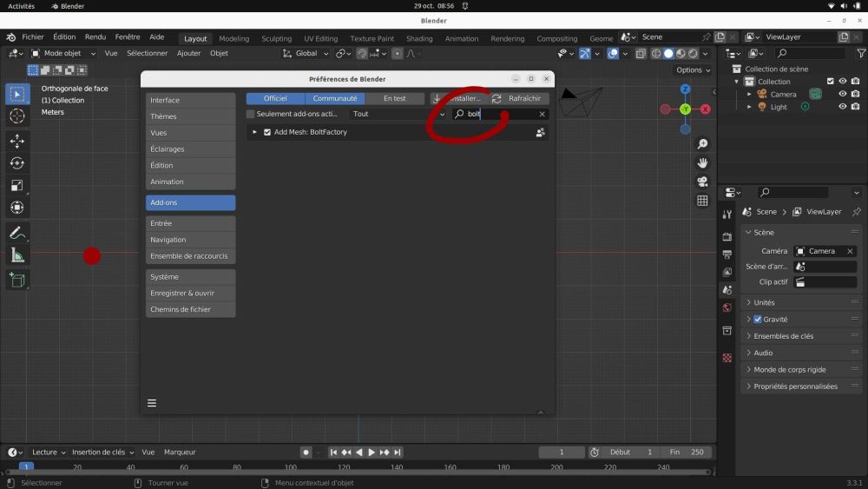This screenshot has height=489, width=868.
Task: Select the Add Cube tool
Action: pos(17,281)
